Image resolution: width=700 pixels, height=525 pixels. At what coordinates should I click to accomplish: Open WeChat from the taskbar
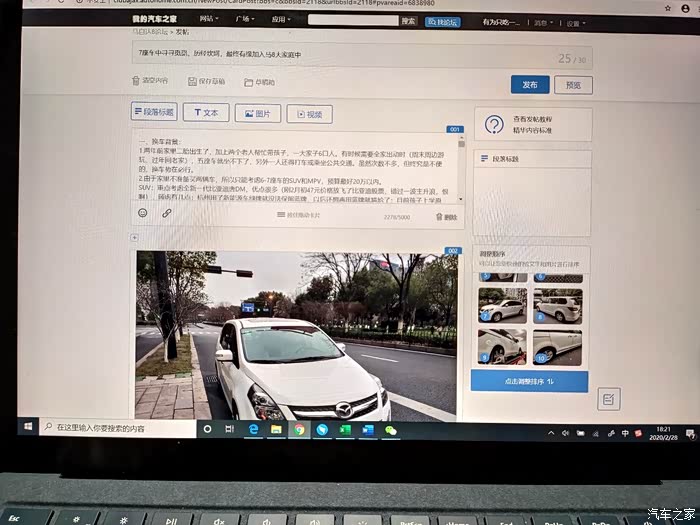(x=391, y=431)
